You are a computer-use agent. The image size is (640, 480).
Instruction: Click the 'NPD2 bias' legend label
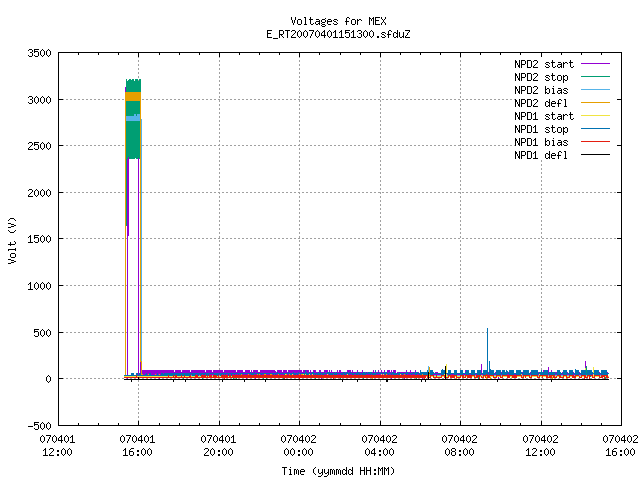click(541, 90)
